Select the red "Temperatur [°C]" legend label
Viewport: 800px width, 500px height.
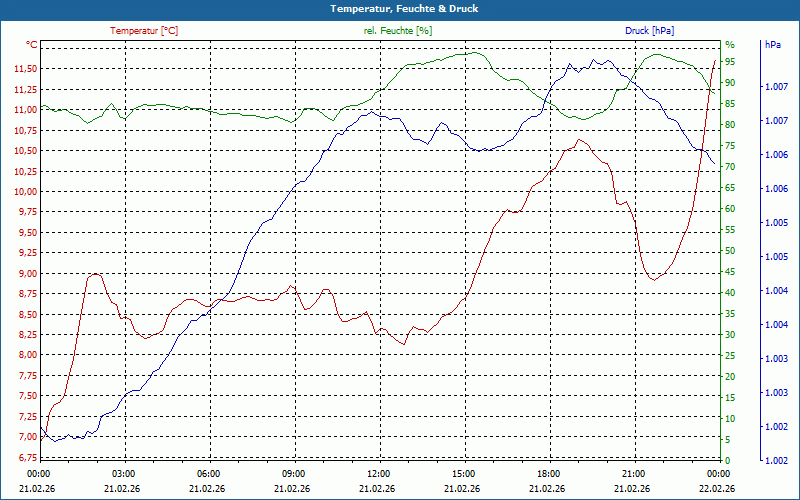pos(144,31)
